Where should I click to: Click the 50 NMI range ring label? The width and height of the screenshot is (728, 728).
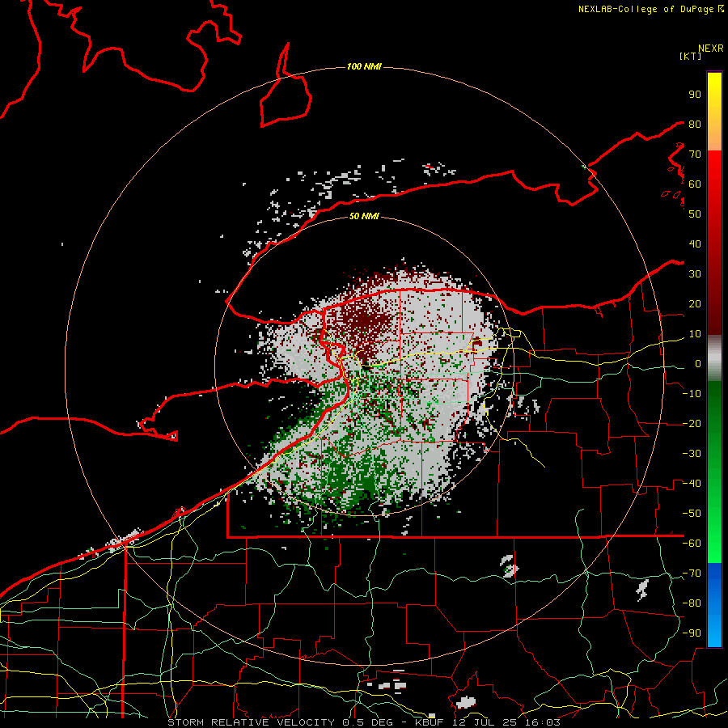(x=364, y=216)
